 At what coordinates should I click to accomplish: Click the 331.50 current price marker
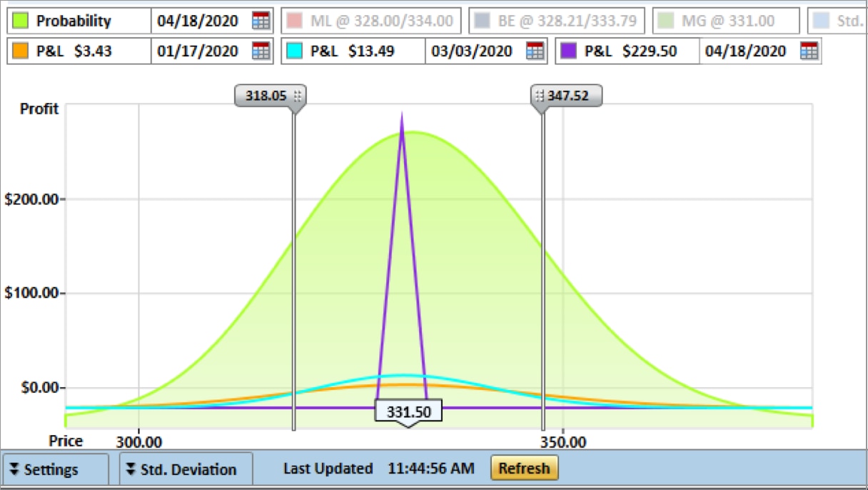click(x=408, y=412)
